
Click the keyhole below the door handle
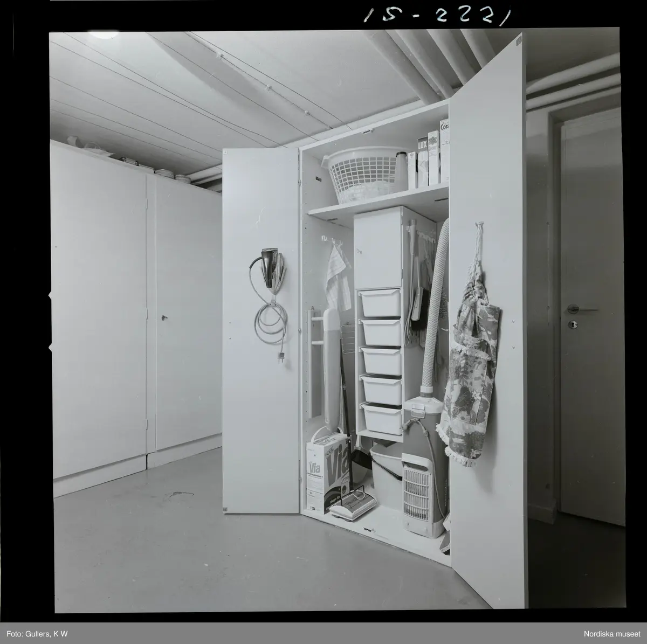coord(573,324)
